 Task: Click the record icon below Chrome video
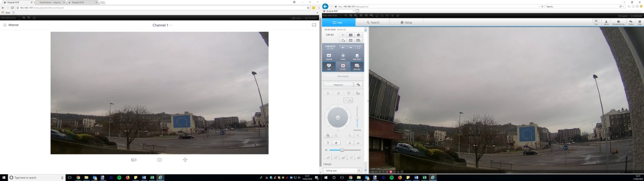pyautogui.click(x=134, y=160)
